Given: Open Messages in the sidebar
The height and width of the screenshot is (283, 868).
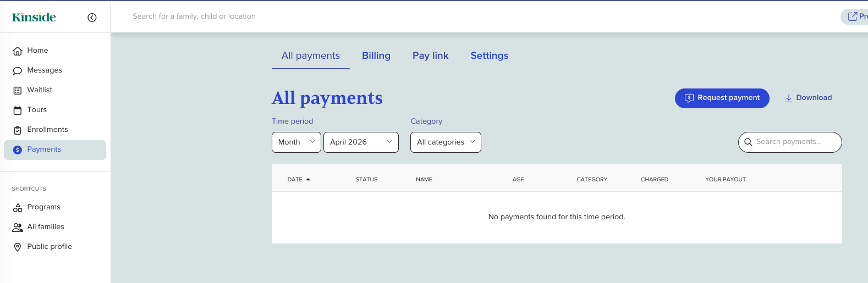Looking at the screenshot, I should pyautogui.click(x=55, y=70).
